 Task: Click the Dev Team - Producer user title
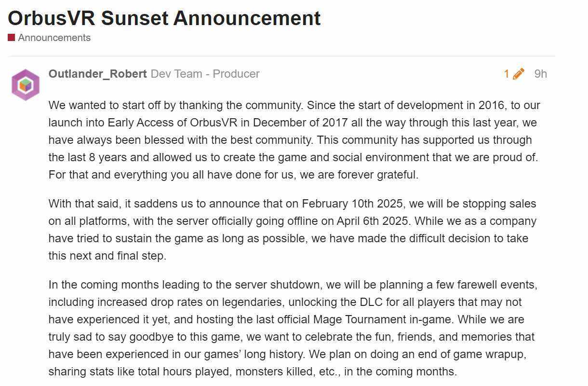coord(205,74)
